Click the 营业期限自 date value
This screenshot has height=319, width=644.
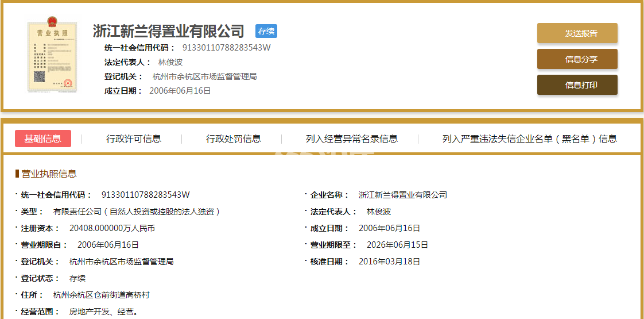click(108, 245)
